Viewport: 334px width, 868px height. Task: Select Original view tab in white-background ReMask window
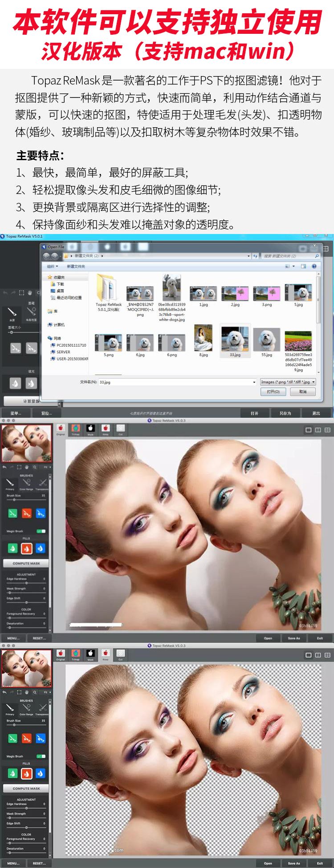61,429
